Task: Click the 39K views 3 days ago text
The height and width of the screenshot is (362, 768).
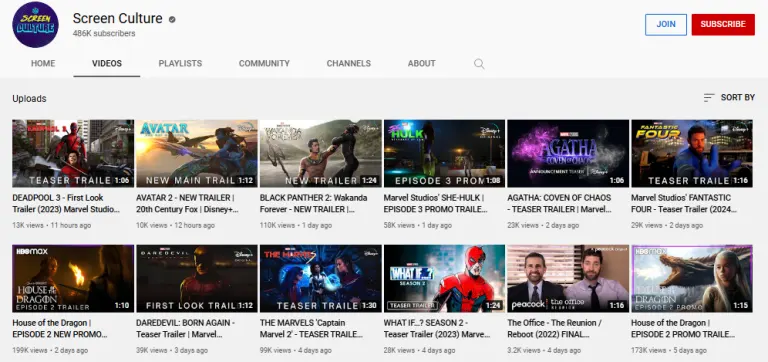Action: [x=172, y=350]
